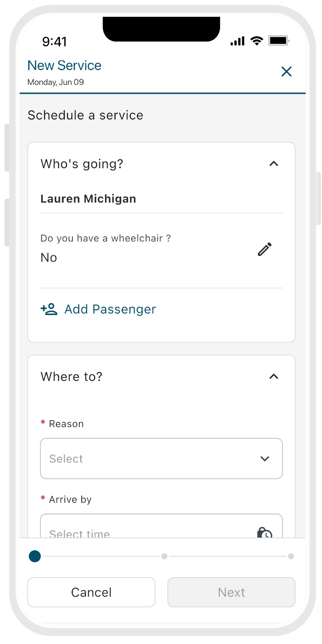Close the New Service screen
The image size is (322, 644).
coord(286,72)
